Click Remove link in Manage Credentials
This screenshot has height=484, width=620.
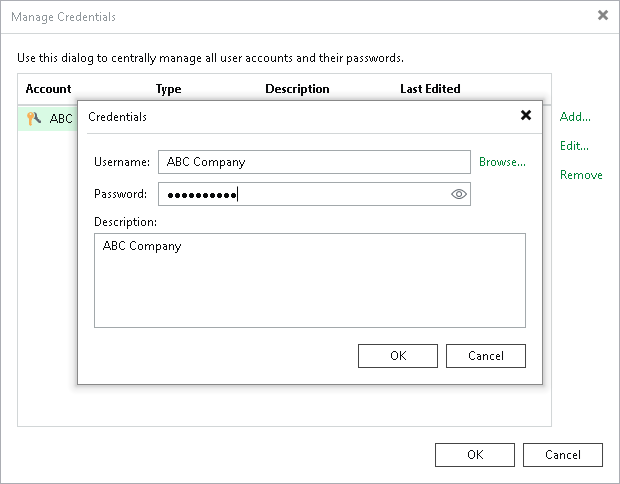click(581, 175)
